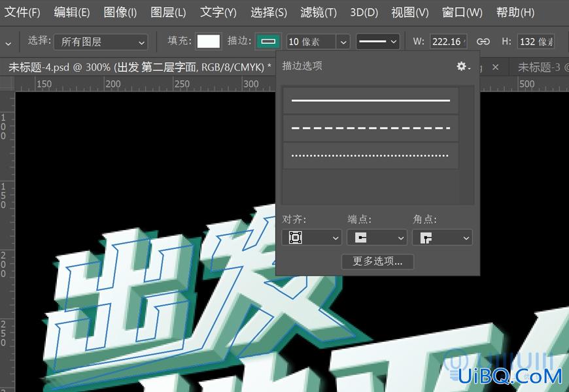Click the 更多选项... button

[x=377, y=261]
